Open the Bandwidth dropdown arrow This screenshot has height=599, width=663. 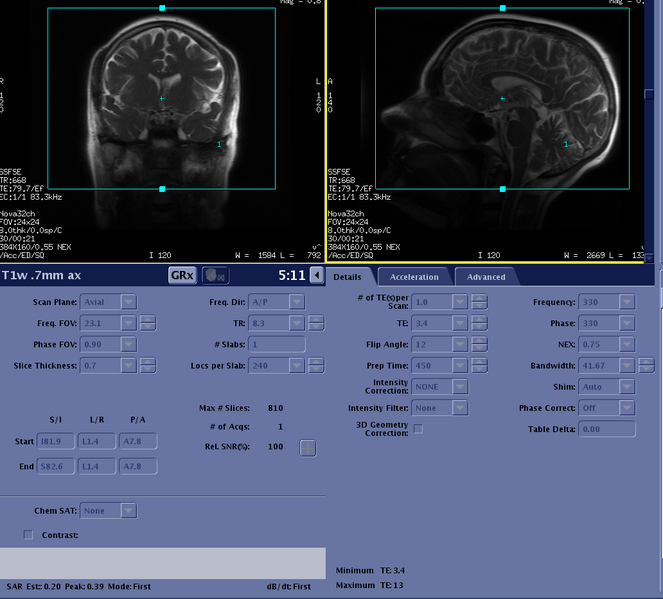(x=627, y=365)
